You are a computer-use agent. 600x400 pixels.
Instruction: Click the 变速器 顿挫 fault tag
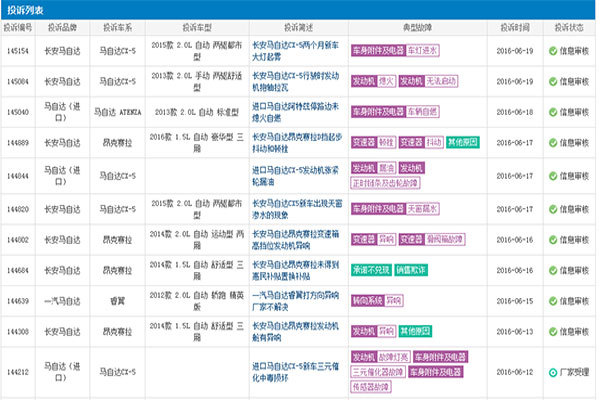click(373, 142)
